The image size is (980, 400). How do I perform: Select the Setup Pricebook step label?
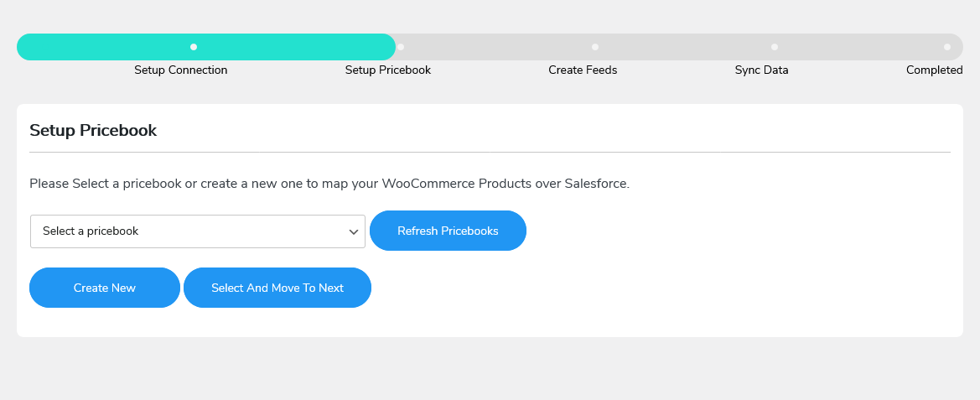pos(388,70)
